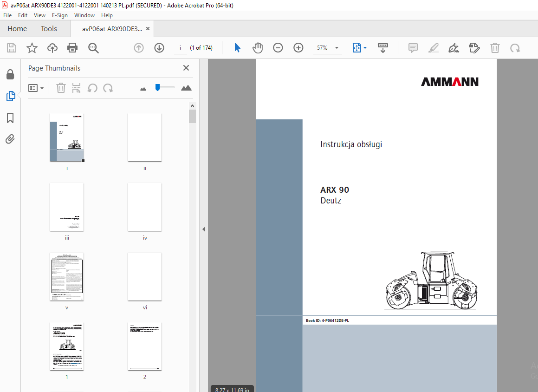538x392 pixels.
Task: Open the Find text search tool
Action: 93,48
